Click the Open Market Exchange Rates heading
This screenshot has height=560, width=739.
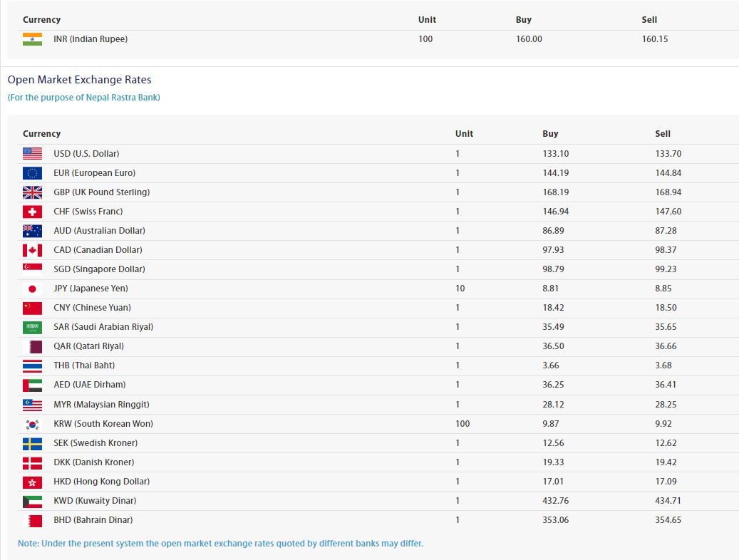click(79, 80)
